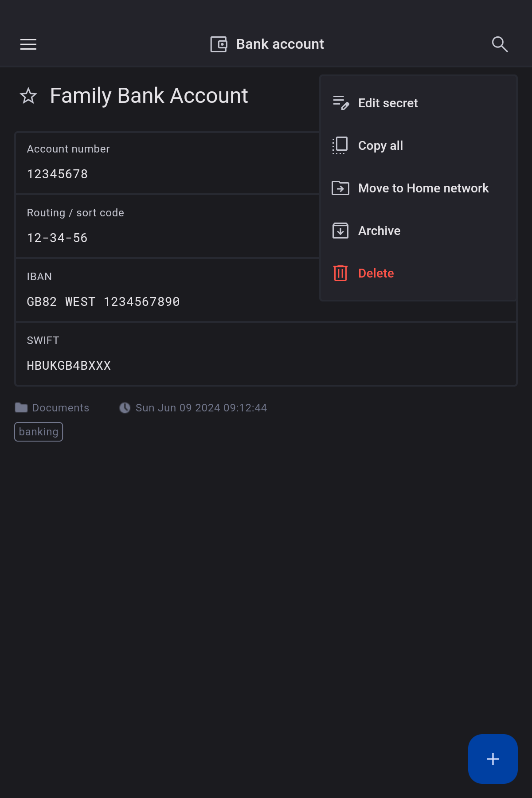Click the edit pencil icon
Screen dimensions: 532x798
(x=340, y=103)
